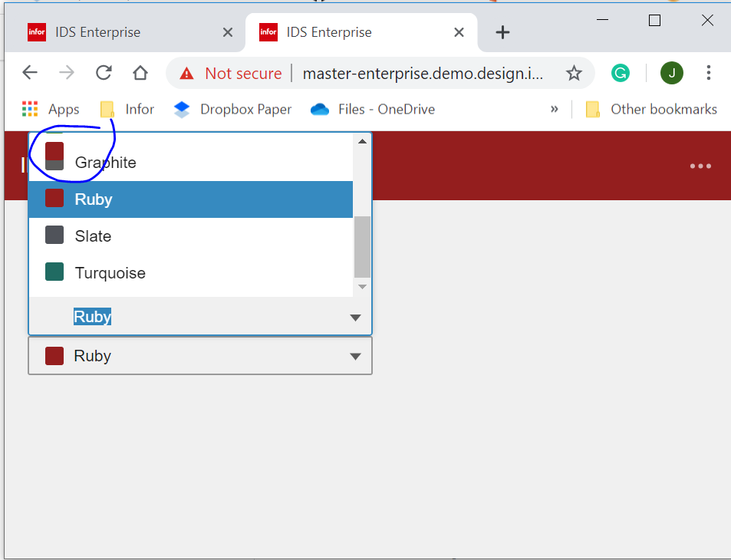The width and height of the screenshot is (731, 560).
Task: Click the browser forward arrow
Action: pyautogui.click(x=67, y=73)
